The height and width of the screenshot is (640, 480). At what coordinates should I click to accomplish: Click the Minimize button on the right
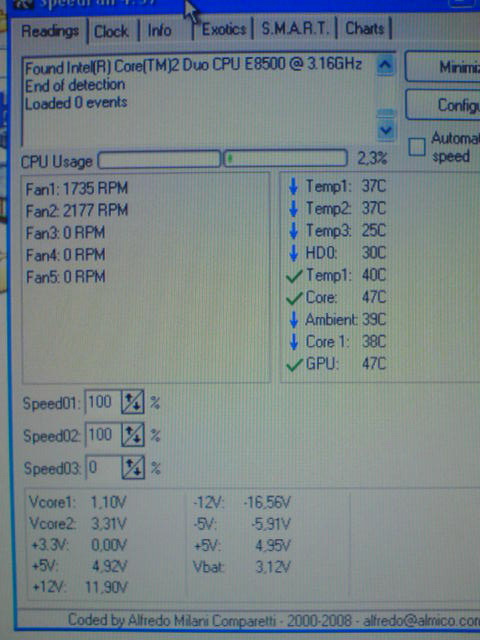coord(443,67)
